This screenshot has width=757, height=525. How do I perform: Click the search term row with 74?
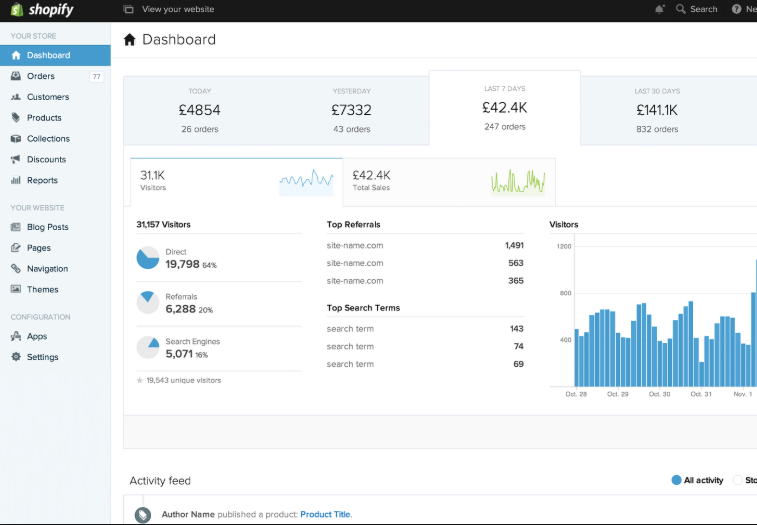click(425, 346)
